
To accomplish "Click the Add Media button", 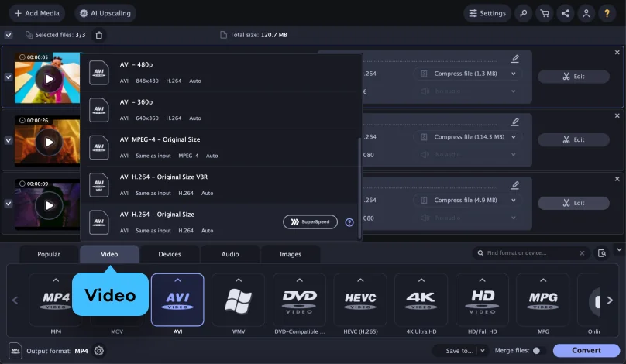I will click(x=36, y=13).
